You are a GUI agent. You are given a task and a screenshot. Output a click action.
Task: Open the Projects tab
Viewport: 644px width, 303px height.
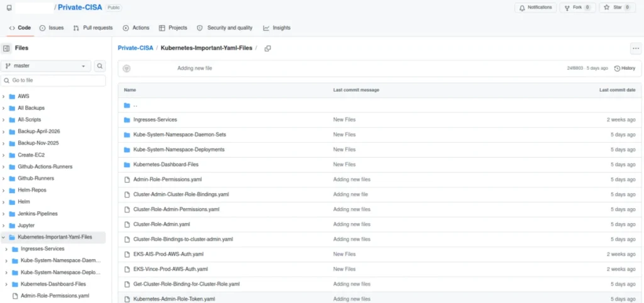click(x=173, y=28)
